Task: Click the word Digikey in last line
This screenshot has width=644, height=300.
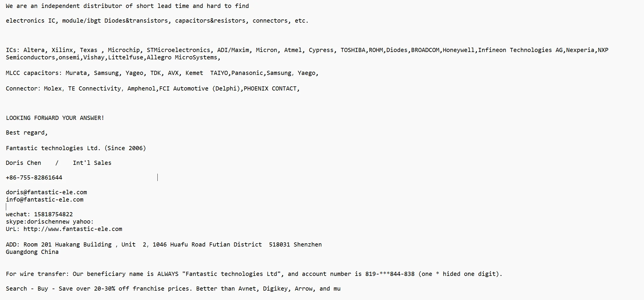Action: click(275, 289)
